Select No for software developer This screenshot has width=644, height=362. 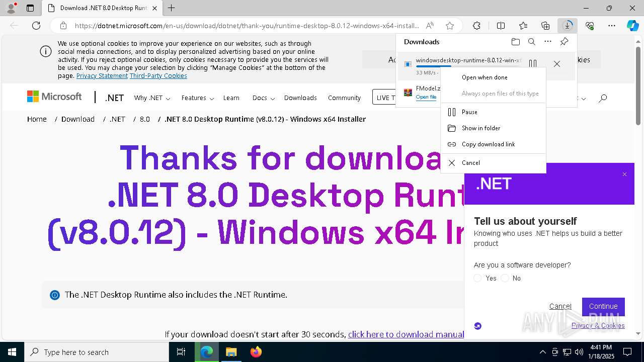(x=505, y=278)
